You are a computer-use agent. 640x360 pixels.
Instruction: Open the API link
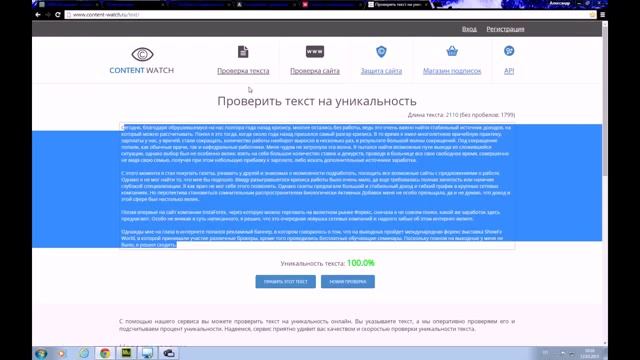pos(509,71)
